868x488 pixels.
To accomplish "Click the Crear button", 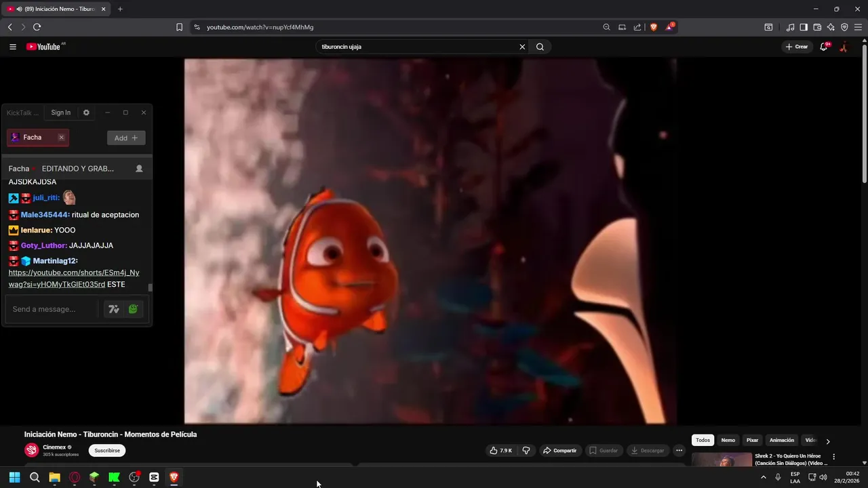I will click(797, 47).
